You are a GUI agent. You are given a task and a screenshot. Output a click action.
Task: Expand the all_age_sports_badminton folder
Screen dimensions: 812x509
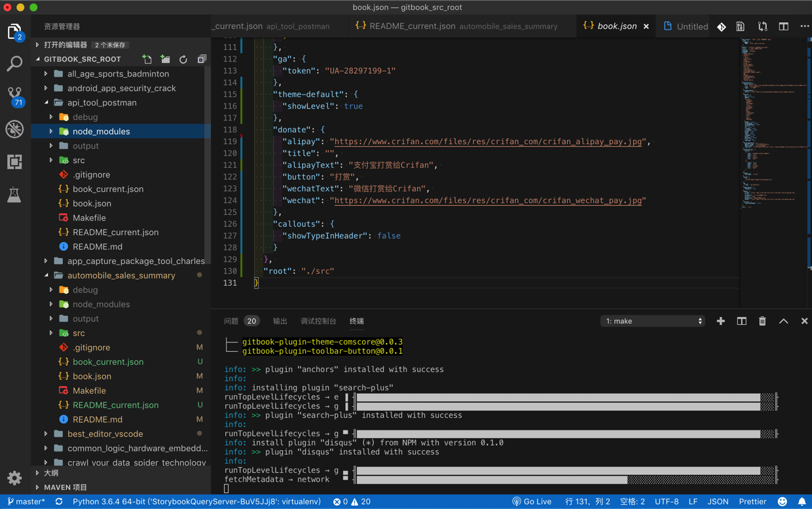click(x=118, y=74)
